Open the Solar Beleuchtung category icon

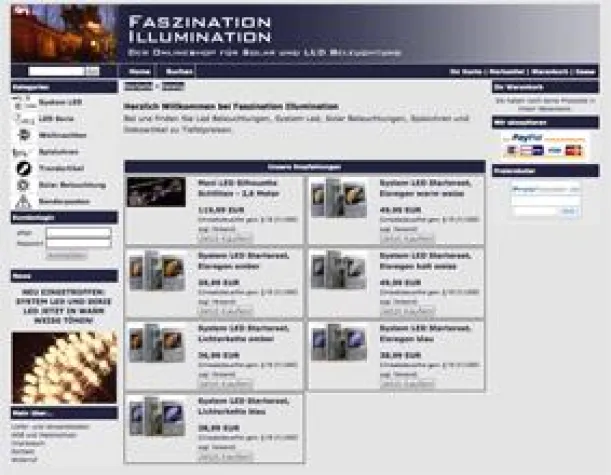23,185
